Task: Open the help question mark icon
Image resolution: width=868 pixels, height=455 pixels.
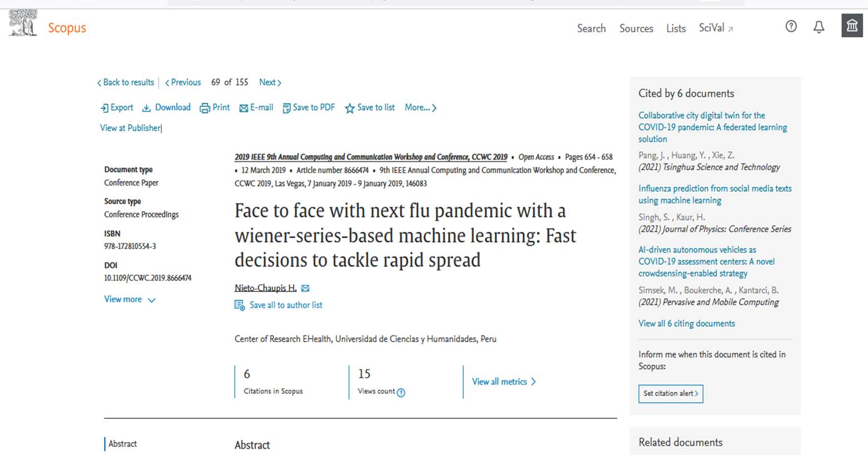Action: (791, 26)
